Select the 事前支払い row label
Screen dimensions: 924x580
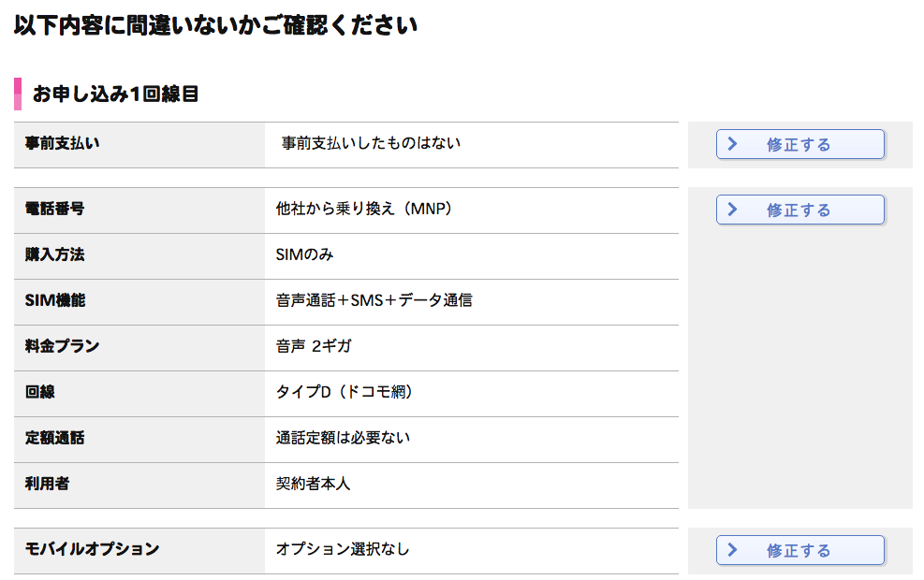click(62, 143)
